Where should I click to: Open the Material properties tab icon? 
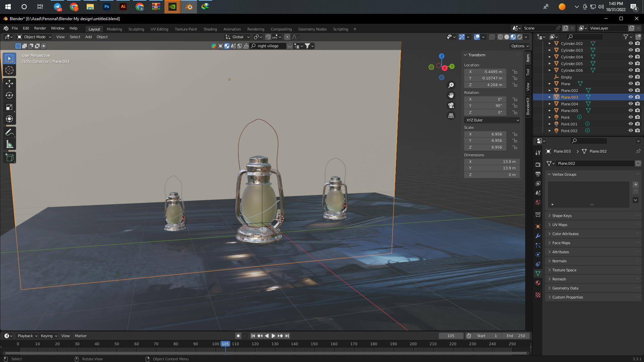click(538, 283)
